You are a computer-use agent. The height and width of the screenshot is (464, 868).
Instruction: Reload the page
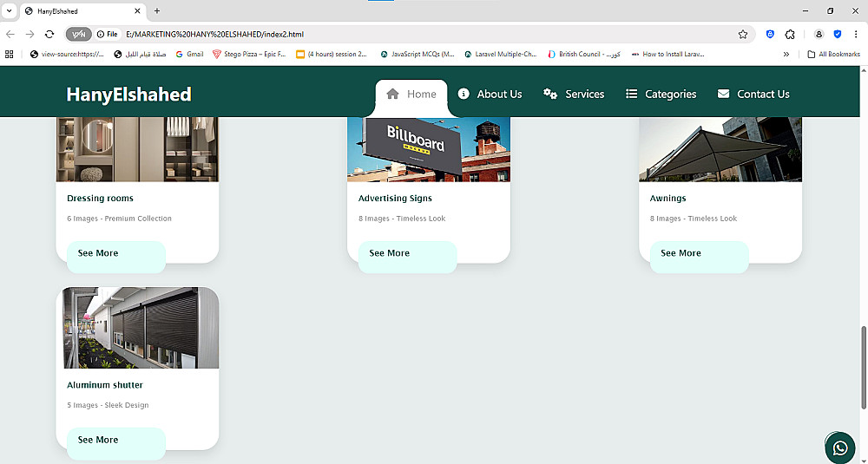coord(49,35)
